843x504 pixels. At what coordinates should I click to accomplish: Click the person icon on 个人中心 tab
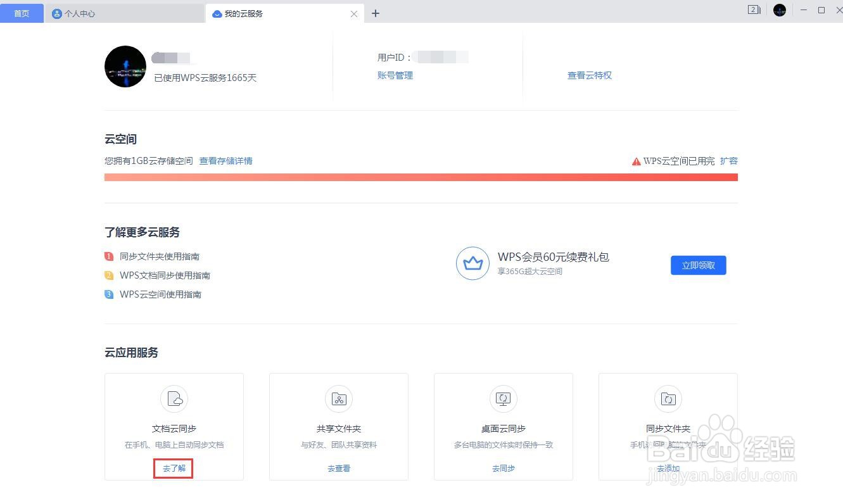coord(57,13)
